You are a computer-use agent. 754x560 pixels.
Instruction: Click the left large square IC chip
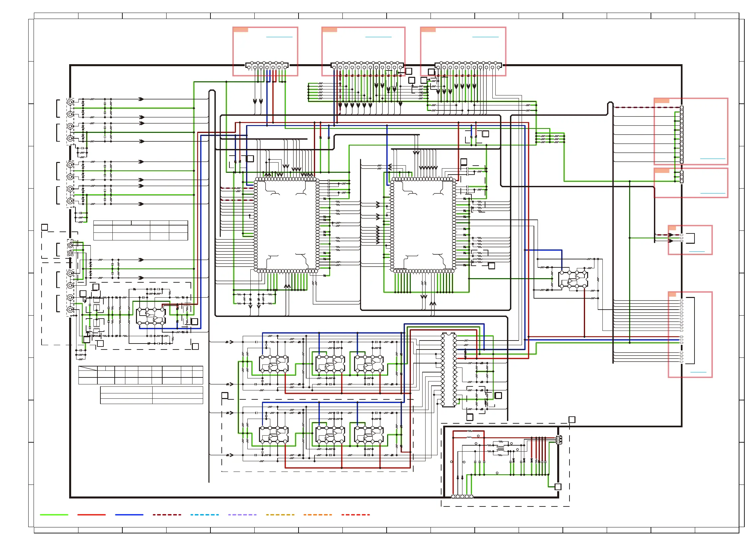click(286, 225)
